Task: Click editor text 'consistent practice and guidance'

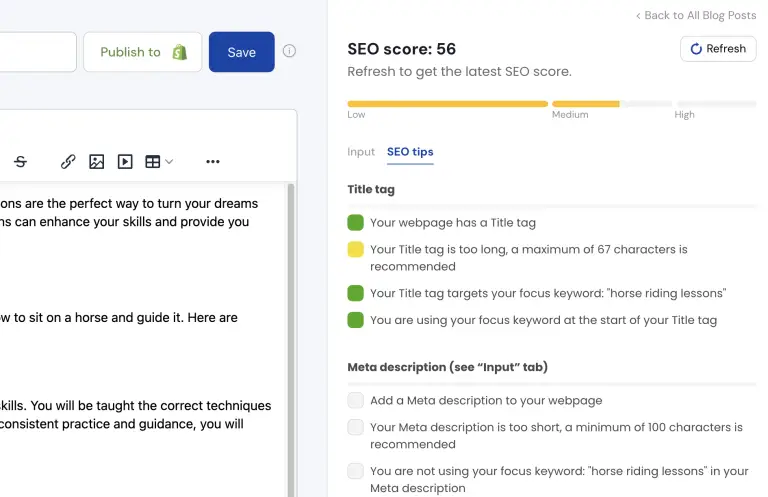Action: pos(97,424)
